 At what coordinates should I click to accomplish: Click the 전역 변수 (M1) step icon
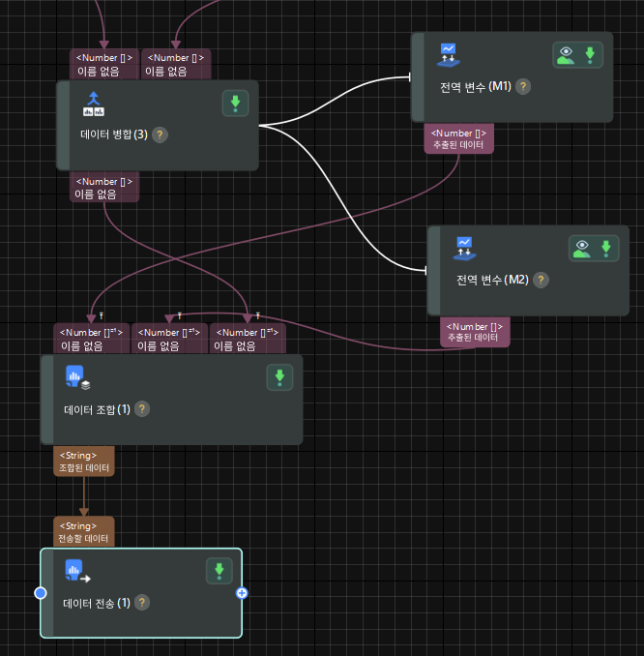tap(449, 55)
